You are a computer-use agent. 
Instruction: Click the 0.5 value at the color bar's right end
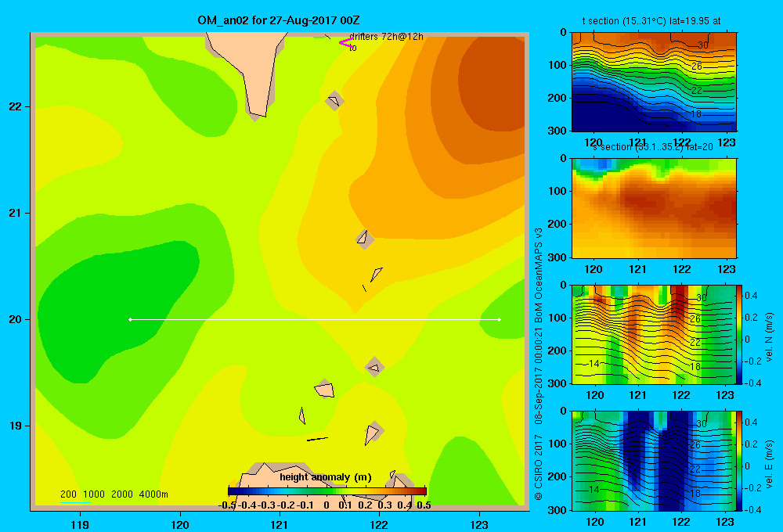click(424, 505)
